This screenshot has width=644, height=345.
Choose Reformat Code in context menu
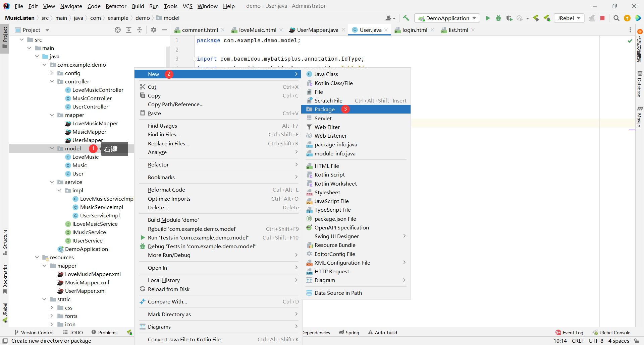pos(218,190)
